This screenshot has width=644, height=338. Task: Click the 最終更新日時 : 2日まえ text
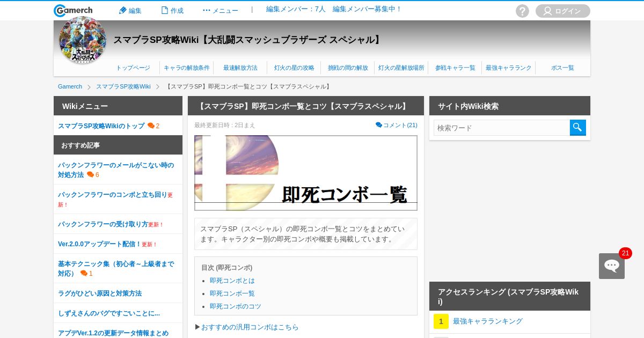[225, 125]
